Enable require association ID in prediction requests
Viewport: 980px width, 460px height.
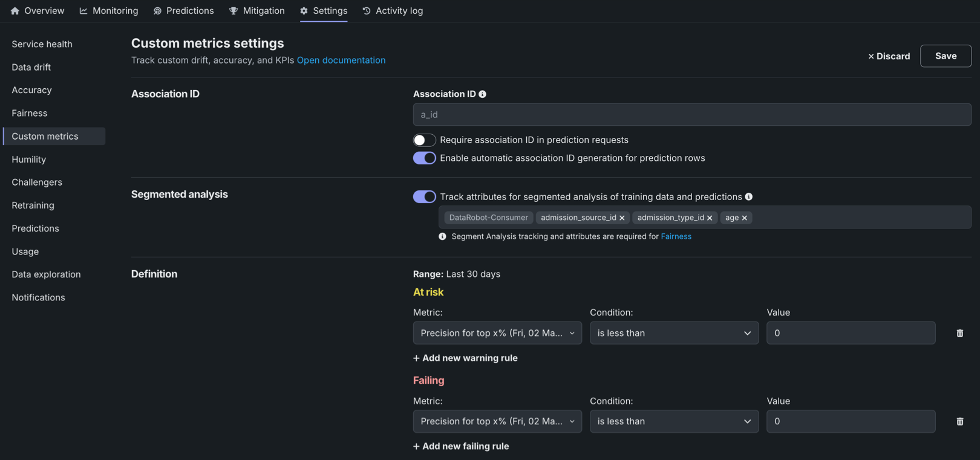click(424, 140)
